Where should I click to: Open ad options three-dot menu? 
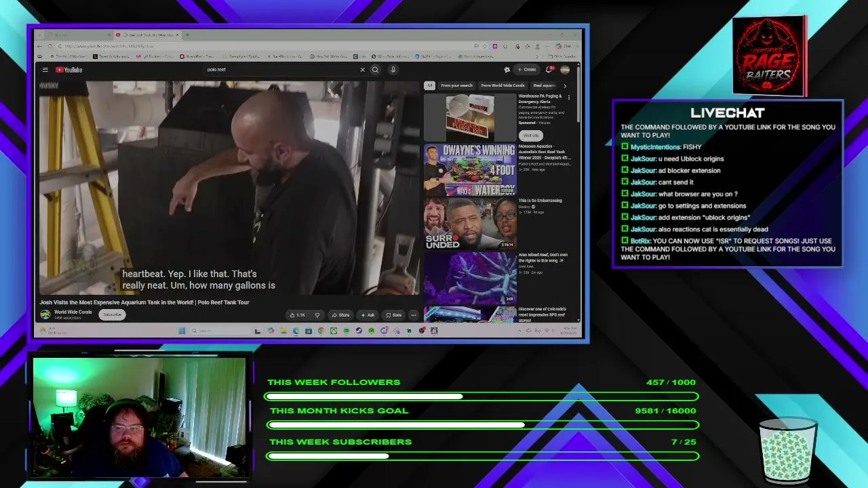tap(569, 98)
